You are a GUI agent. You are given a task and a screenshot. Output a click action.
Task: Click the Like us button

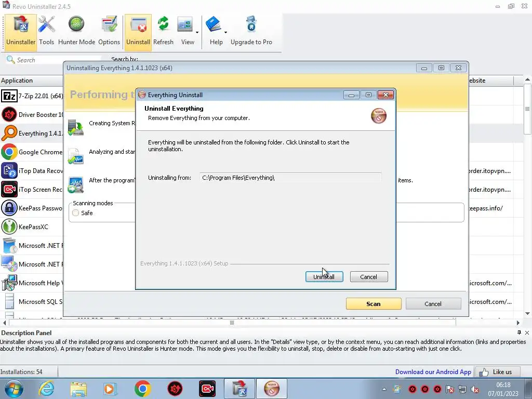(497, 372)
